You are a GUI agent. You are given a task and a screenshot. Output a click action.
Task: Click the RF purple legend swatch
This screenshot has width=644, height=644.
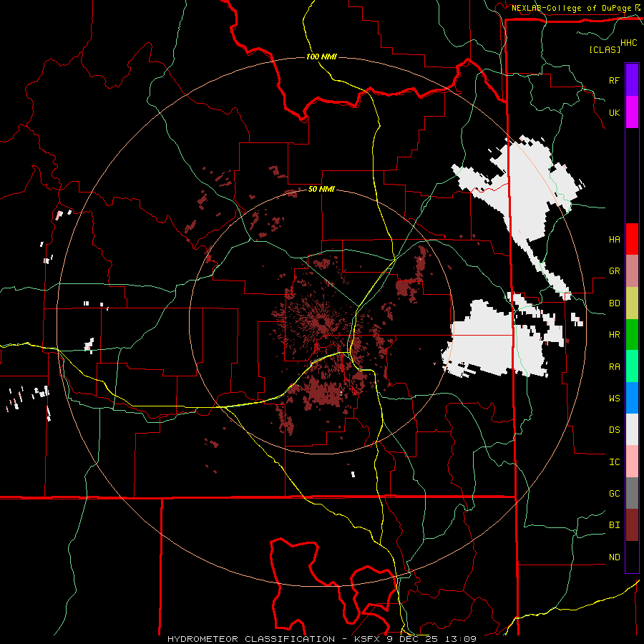(632, 80)
